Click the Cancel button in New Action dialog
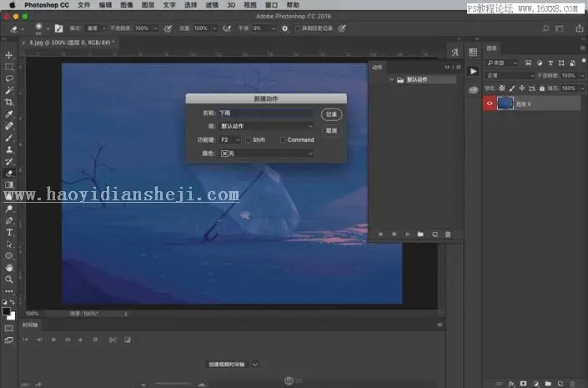Viewport: 588px width, 388px height. click(x=331, y=130)
